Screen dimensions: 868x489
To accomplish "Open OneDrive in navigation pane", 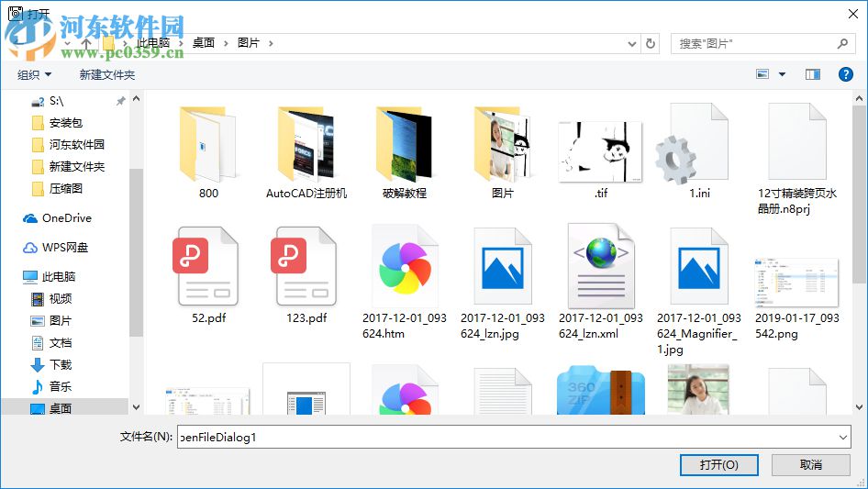I will [58, 218].
